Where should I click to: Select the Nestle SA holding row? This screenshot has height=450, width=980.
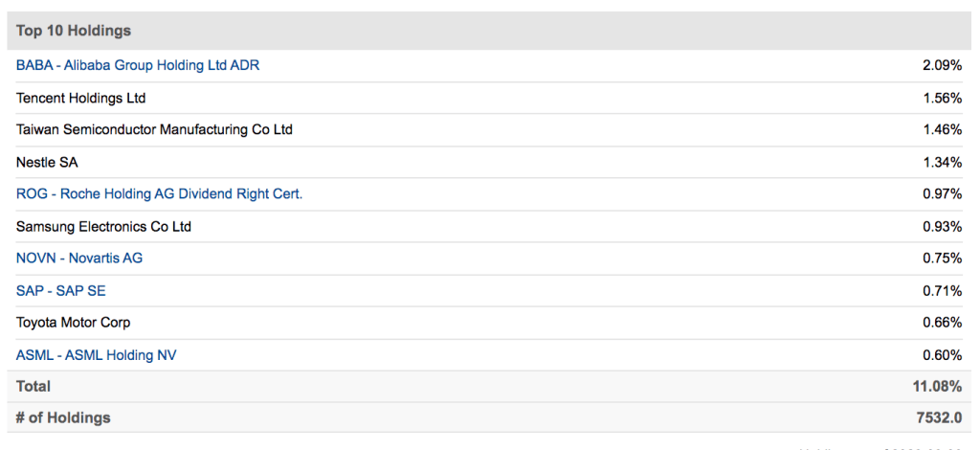47,162
